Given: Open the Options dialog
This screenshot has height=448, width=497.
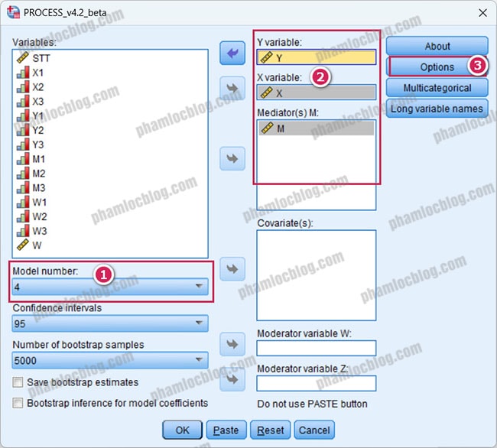Looking at the screenshot, I should pyautogui.click(x=437, y=67).
